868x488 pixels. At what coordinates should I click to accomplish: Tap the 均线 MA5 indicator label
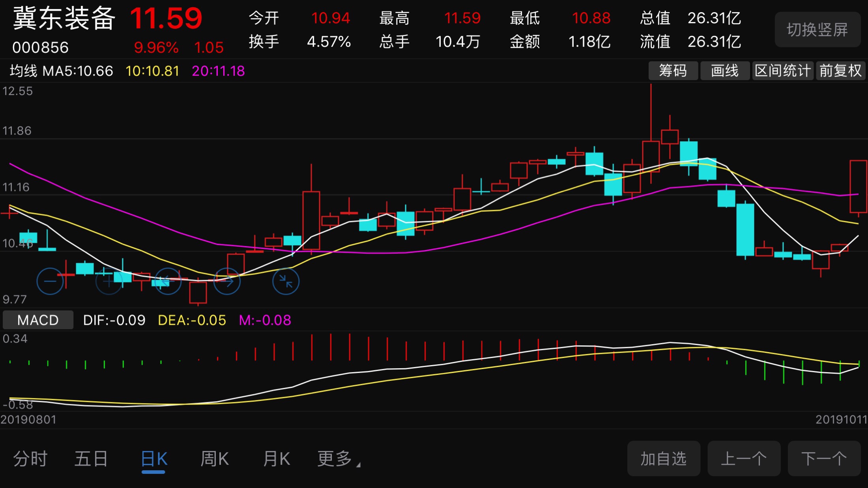click(61, 71)
